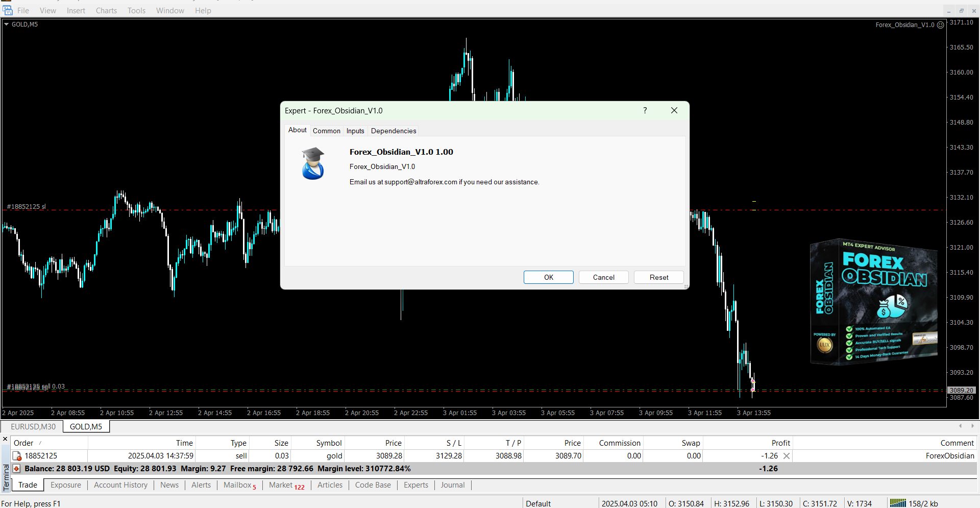The width and height of the screenshot is (980, 508).
Task: Click the smiley icon next to Forex_Obsidian_V1.0
Action: pyautogui.click(x=940, y=25)
